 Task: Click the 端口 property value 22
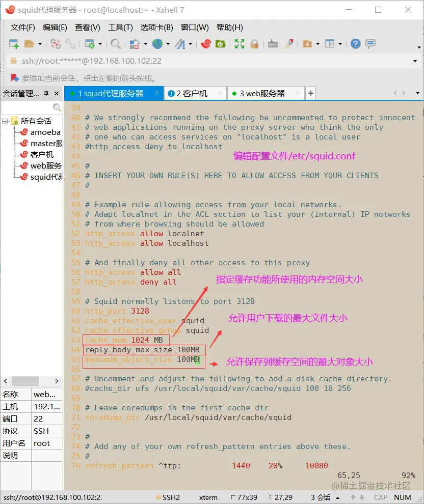(x=47, y=419)
